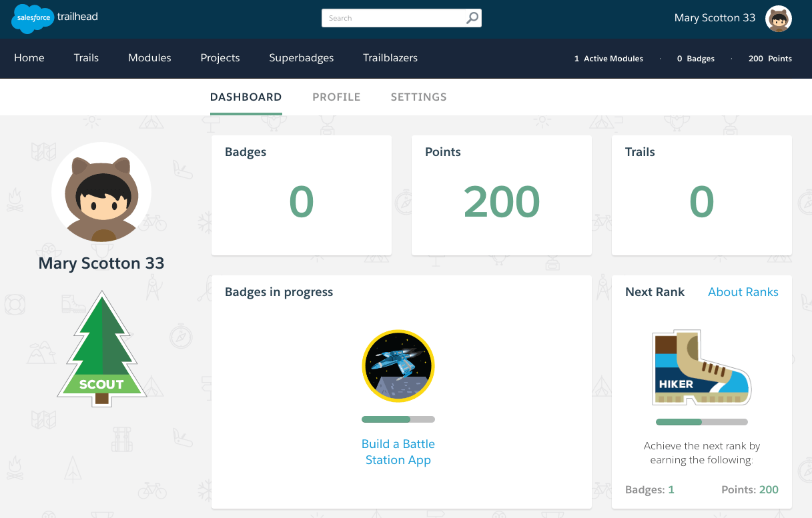
Task: Click the Badges card count 0
Action: click(302, 202)
